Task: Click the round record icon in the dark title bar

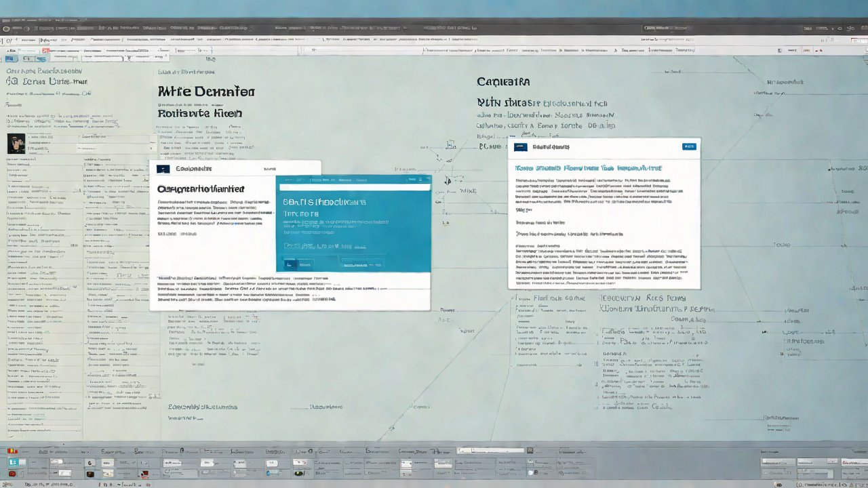Action: pyautogui.click(x=26, y=28)
